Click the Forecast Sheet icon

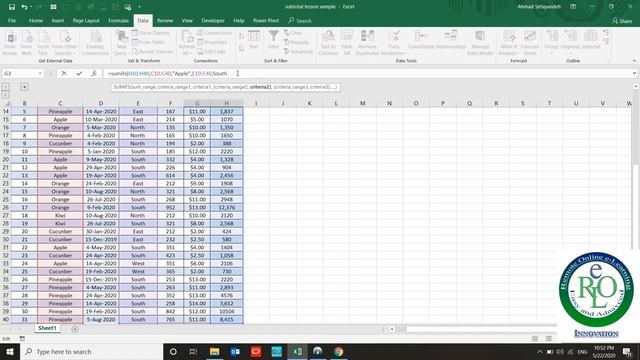coord(530,43)
